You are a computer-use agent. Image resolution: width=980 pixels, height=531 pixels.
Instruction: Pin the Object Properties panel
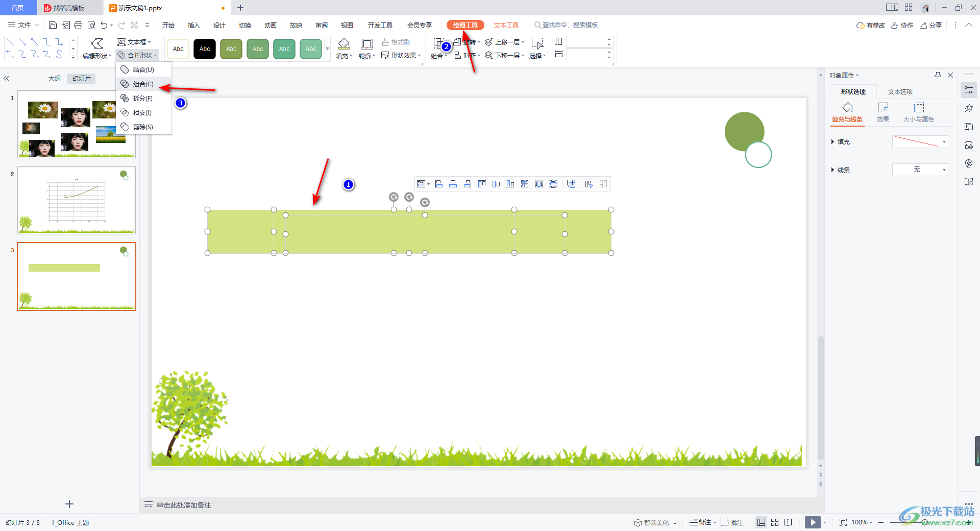coord(938,75)
